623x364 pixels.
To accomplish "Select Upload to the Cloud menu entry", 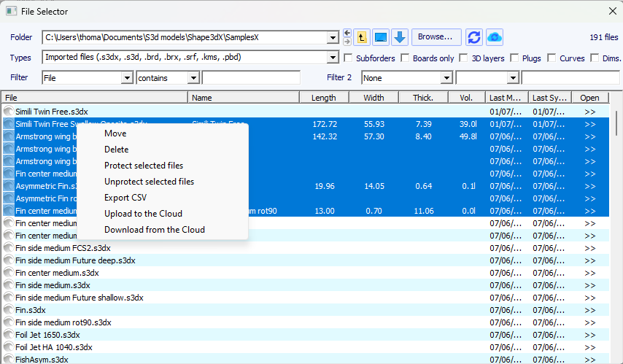I will coord(143,214).
